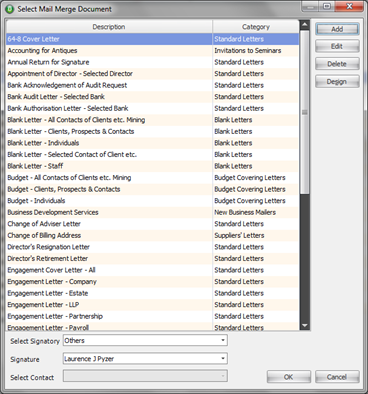This screenshot has height=394, width=368.
Task: Sort by the Category column header
Action: (256, 27)
